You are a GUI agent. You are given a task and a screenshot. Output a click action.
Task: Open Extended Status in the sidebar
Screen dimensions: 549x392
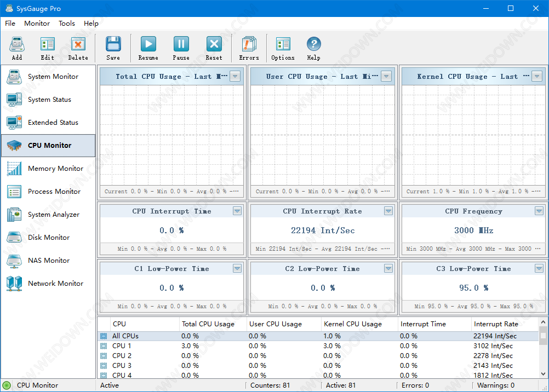pos(48,123)
